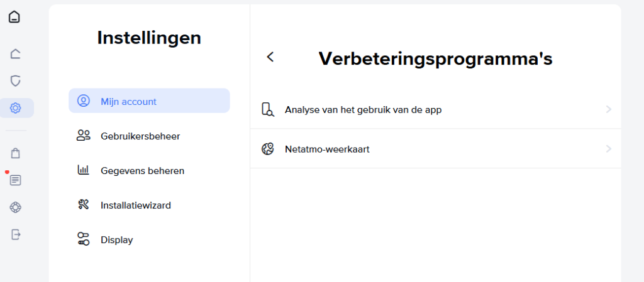
Task: Open Netatmo-weerkaart option
Action: coord(327,149)
